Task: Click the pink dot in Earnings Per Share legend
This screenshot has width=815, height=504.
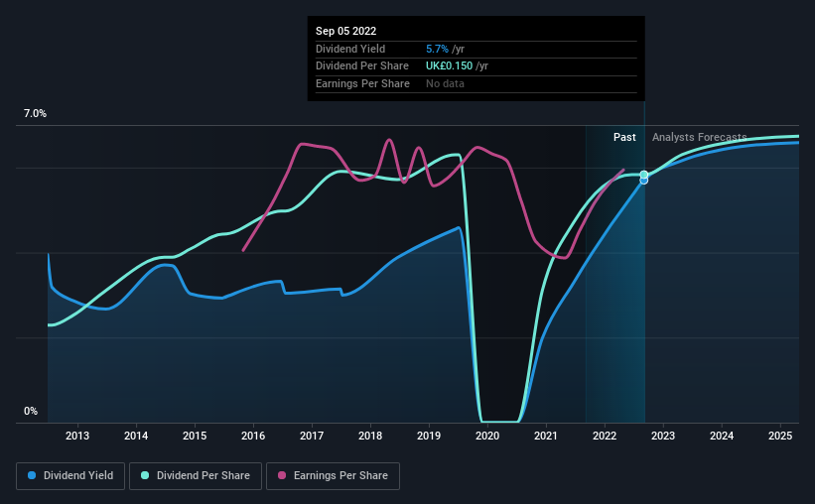Action: click(282, 475)
